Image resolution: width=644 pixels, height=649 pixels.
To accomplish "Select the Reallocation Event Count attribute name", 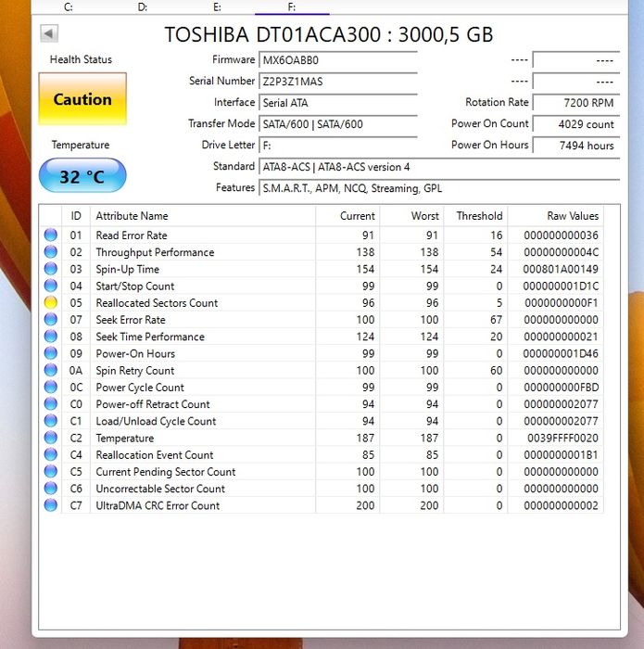I will [x=155, y=455].
